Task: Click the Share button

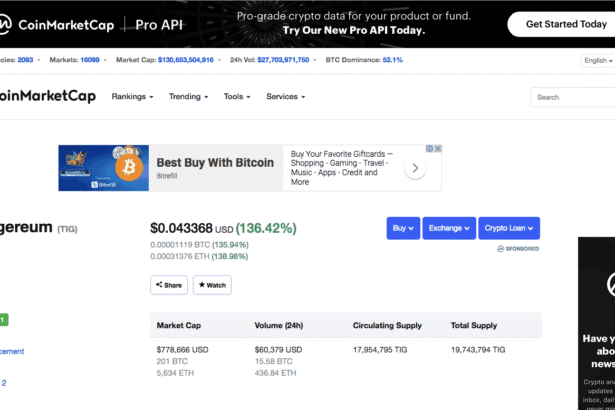Action: point(169,285)
